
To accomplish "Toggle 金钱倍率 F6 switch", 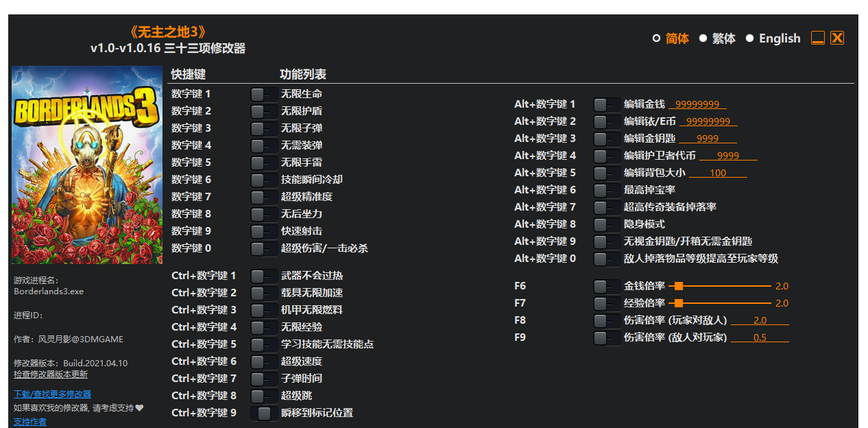I will [x=607, y=286].
